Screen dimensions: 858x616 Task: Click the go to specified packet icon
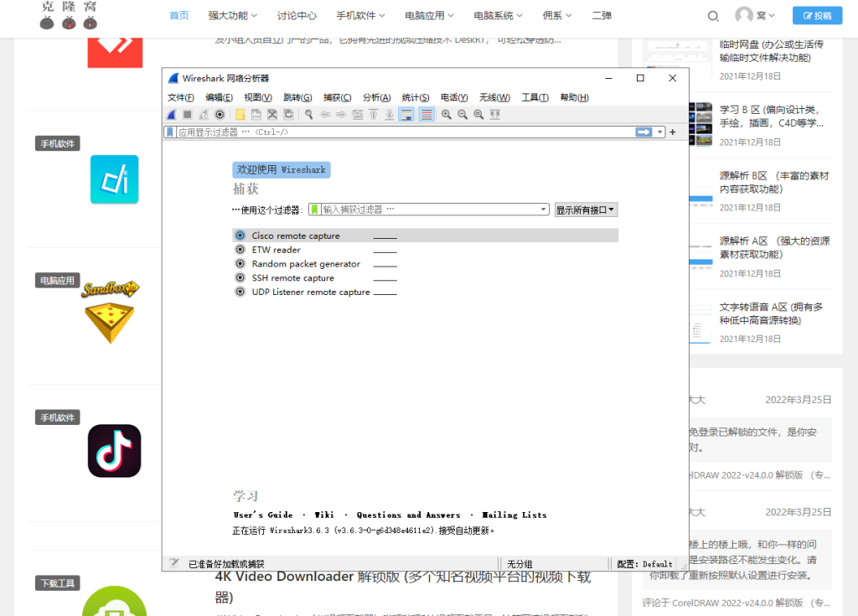tap(357, 115)
